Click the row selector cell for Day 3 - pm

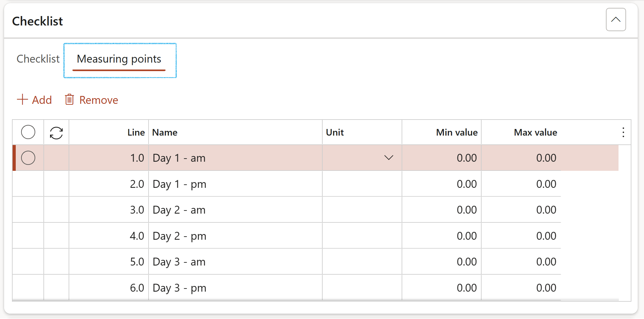(28, 288)
